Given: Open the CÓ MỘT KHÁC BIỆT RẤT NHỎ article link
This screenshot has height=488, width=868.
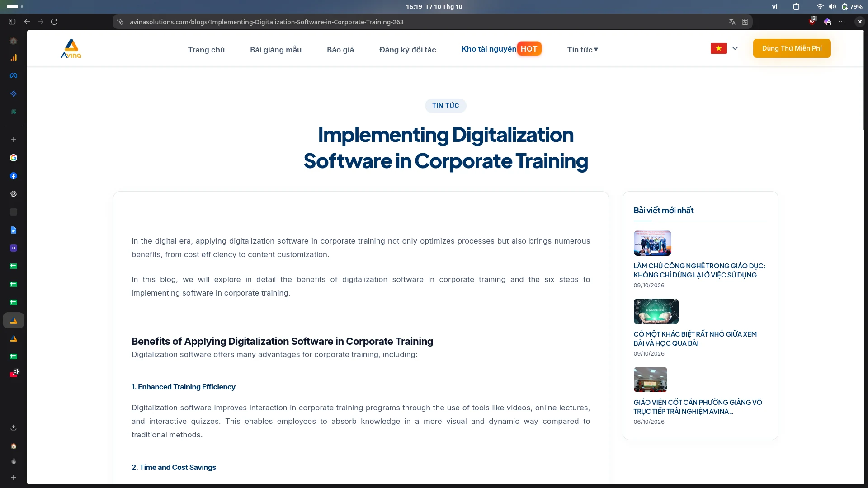Looking at the screenshot, I should (x=695, y=338).
